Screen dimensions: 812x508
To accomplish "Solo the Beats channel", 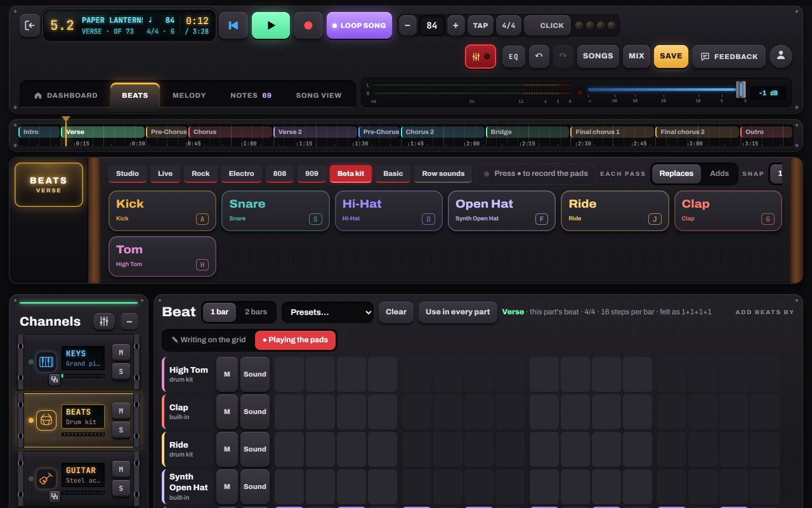I will click(x=121, y=430).
